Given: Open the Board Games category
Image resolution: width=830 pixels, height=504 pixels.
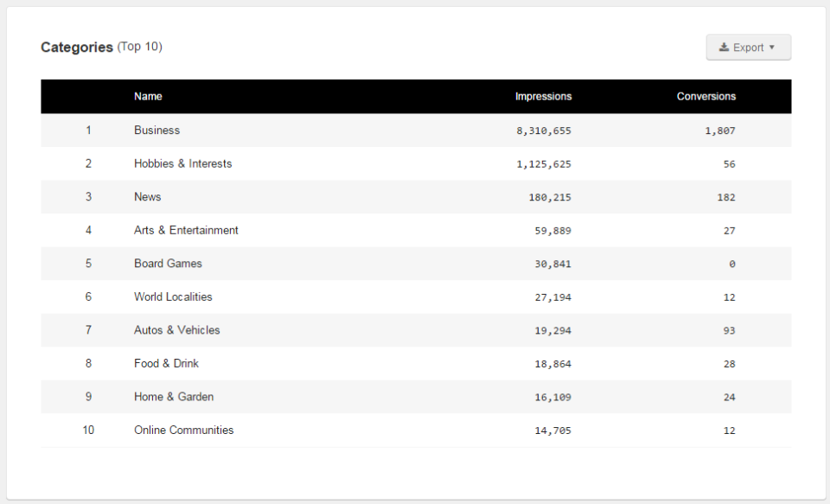Looking at the screenshot, I should click(x=168, y=263).
